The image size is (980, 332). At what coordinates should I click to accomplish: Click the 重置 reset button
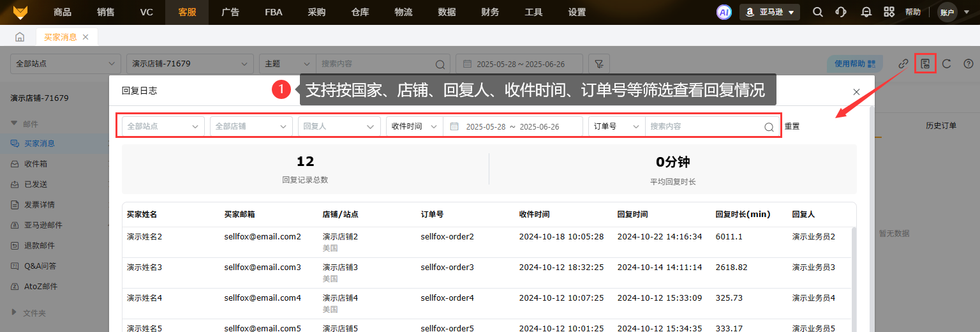[x=792, y=126]
